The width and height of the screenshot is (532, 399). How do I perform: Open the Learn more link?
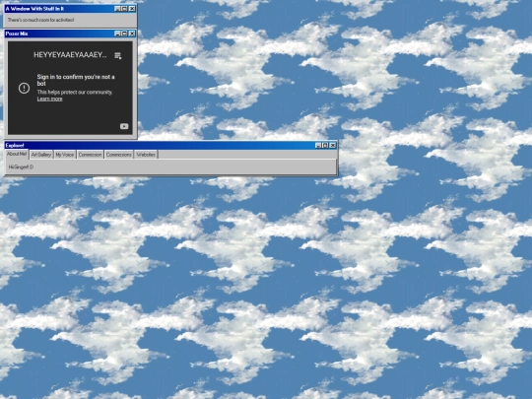[x=50, y=99]
